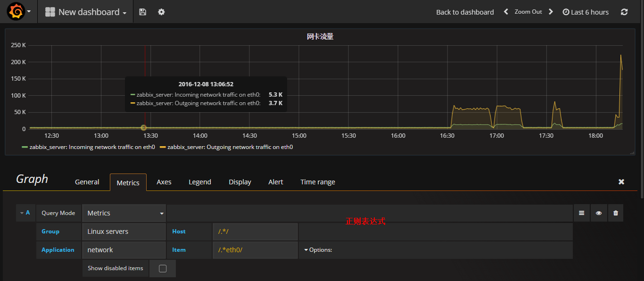Click the Host label
644x281 pixels.
pos(179,231)
